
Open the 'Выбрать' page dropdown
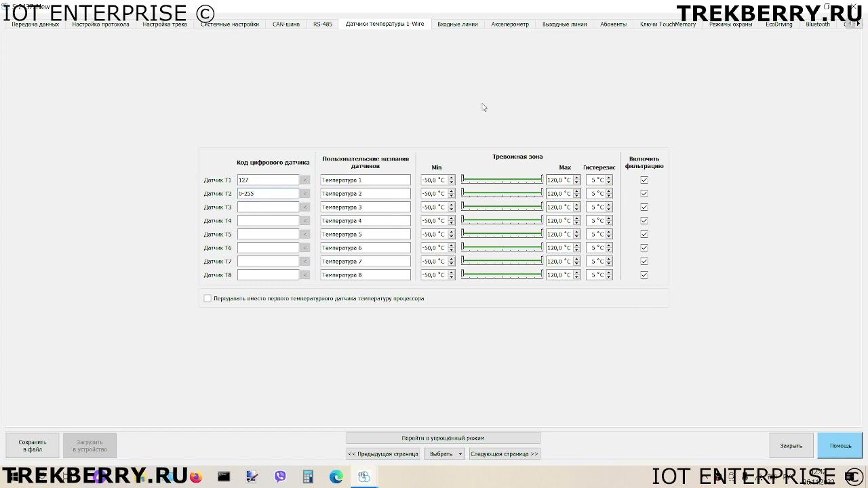(x=444, y=454)
